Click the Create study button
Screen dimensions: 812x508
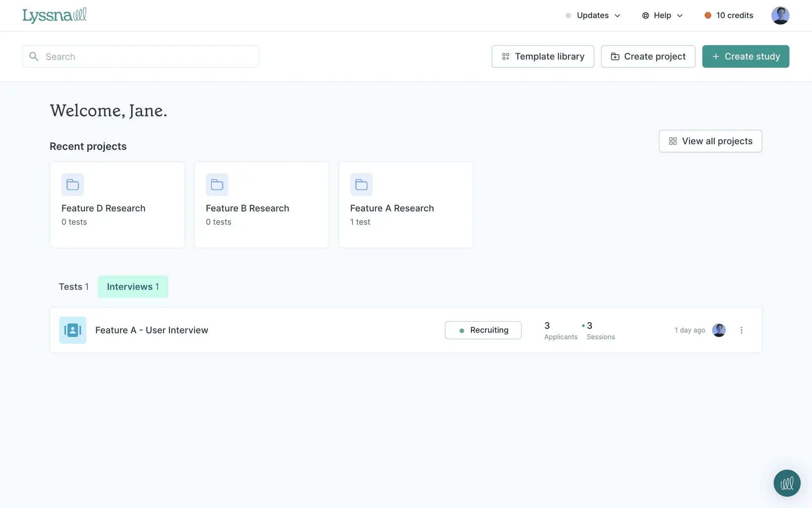(746, 56)
